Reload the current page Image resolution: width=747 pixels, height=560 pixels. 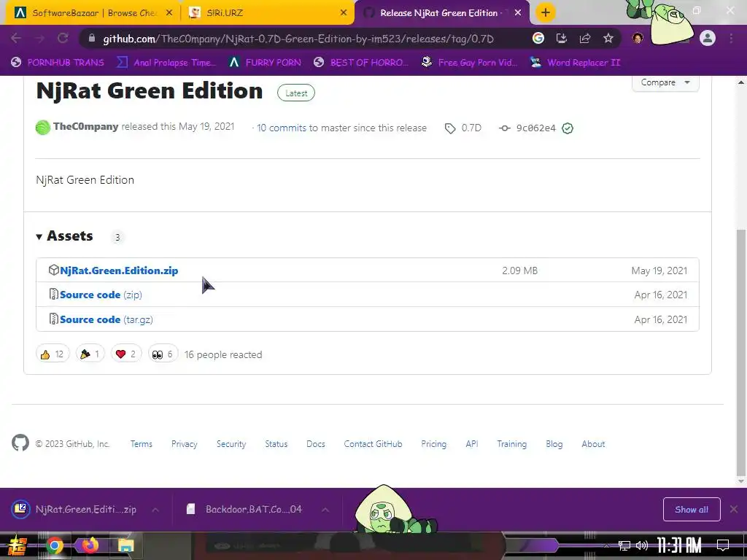tap(63, 39)
